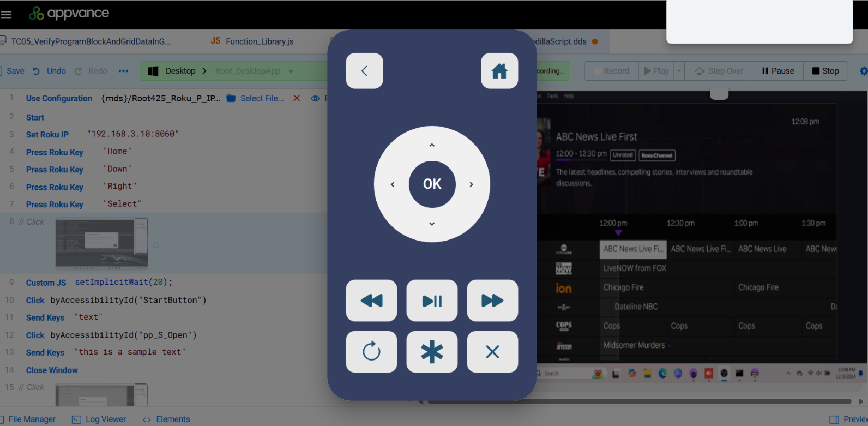
Task: Tap the remote's Down arrow
Action: pyautogui.click(x=432, y=224)
